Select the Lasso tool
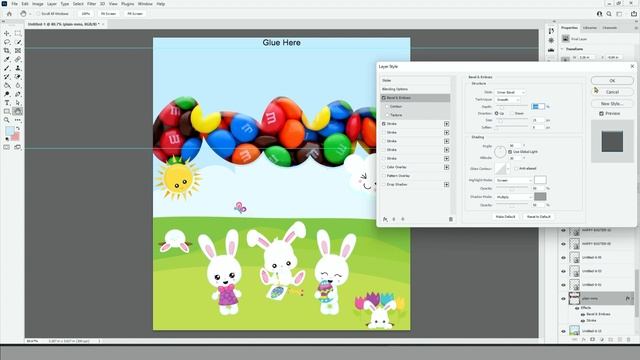The width and height of the screenshot is (640, 360). pos(7,42)
